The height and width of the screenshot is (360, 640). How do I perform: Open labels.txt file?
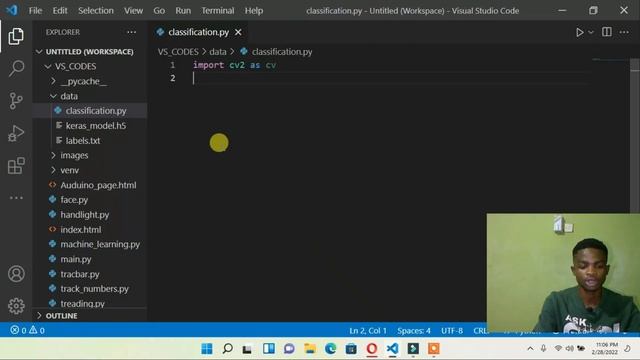89,141
